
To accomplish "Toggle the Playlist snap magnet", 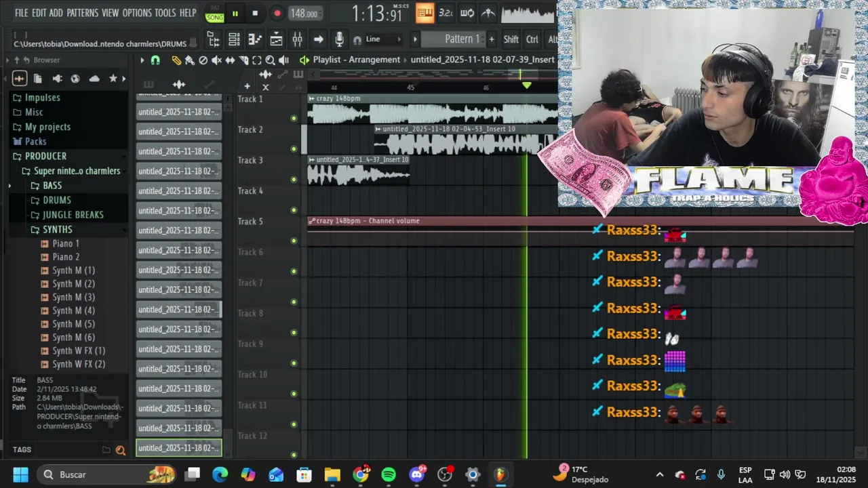I will (x=155, y=60).
